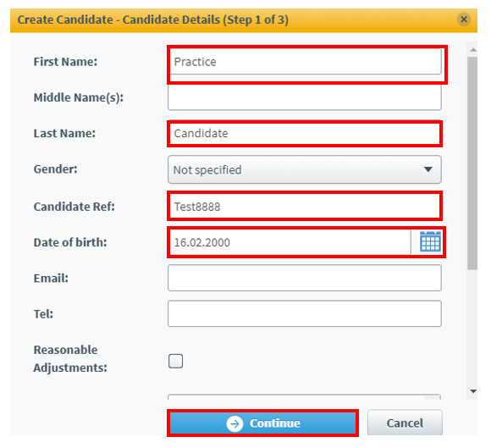Focus the Middle Name(s) field
Viewport: 491px width, 448px height.
[305, 97]
